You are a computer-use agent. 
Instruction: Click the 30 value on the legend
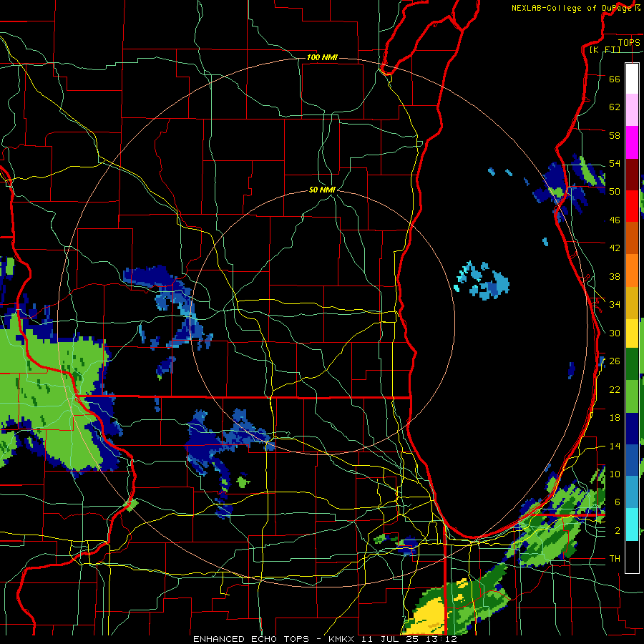pos(615,333)
